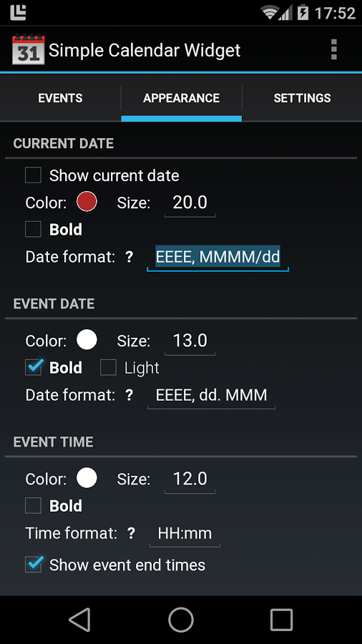This screenshot has height=644, width=362.
Task: Open Time format help question mark
Action: click(131, 533)
